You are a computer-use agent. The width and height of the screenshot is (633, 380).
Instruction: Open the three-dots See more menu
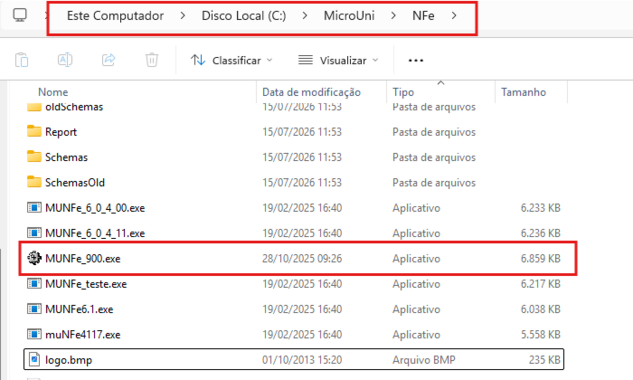416,61
